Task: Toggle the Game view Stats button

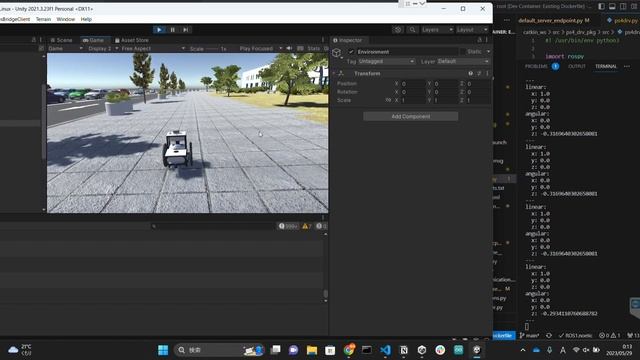Action: 313,49
